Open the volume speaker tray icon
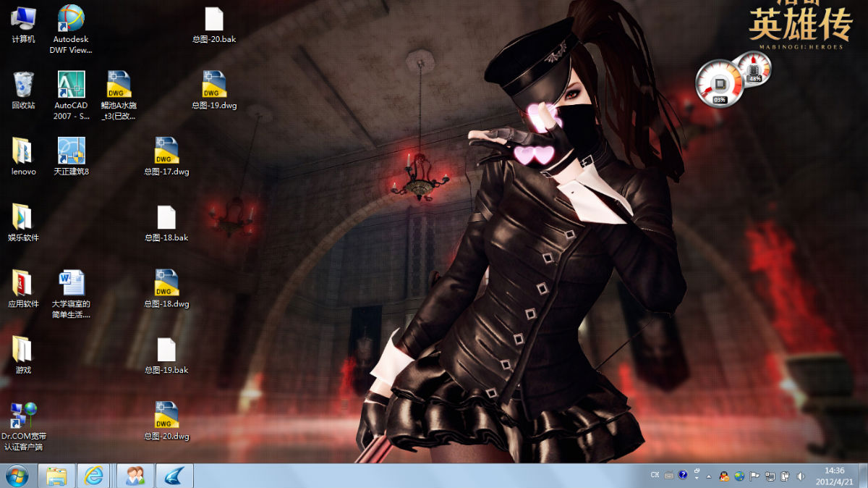This screenshot has height=488, width=868. [801, 476]
